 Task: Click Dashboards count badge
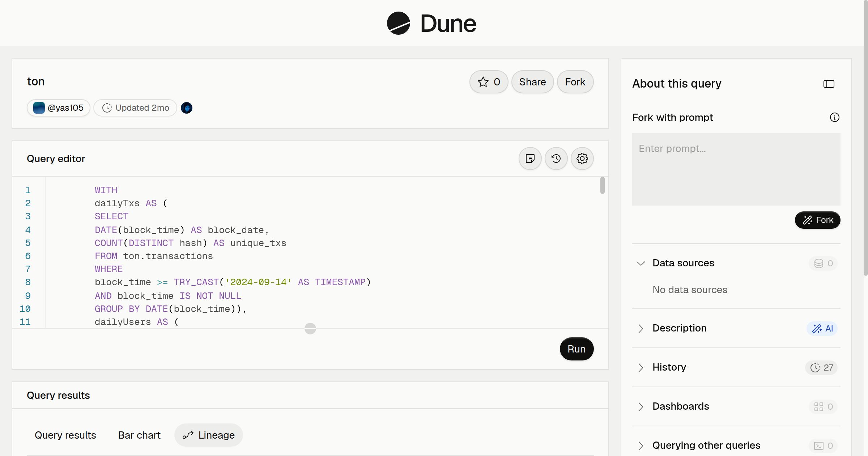[823, 407]
